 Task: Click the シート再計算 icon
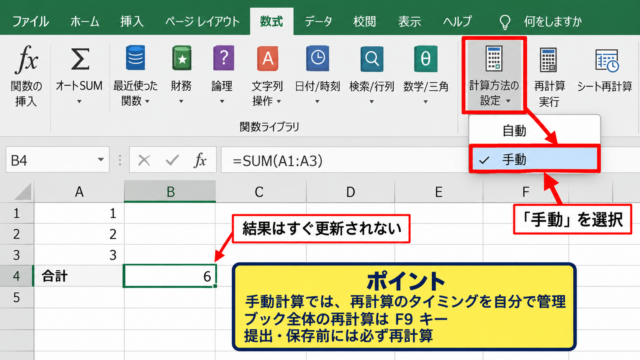(x=607, y=60)
